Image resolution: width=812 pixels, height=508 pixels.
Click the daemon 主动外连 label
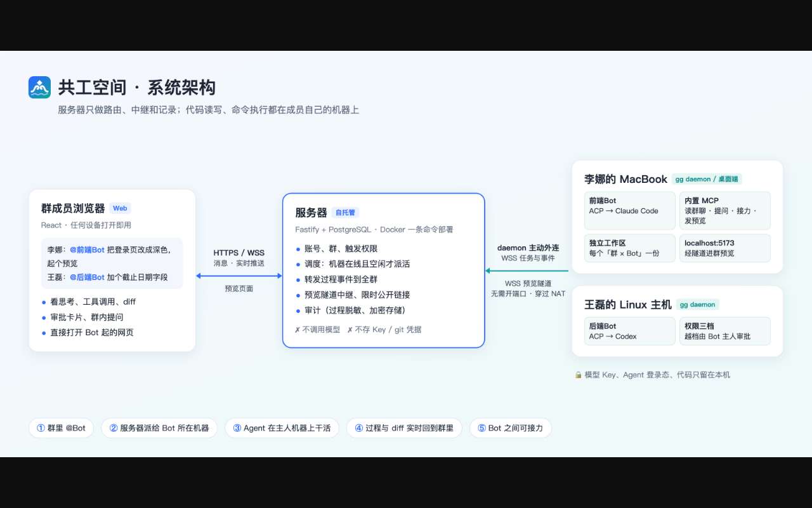pos(528,248)
